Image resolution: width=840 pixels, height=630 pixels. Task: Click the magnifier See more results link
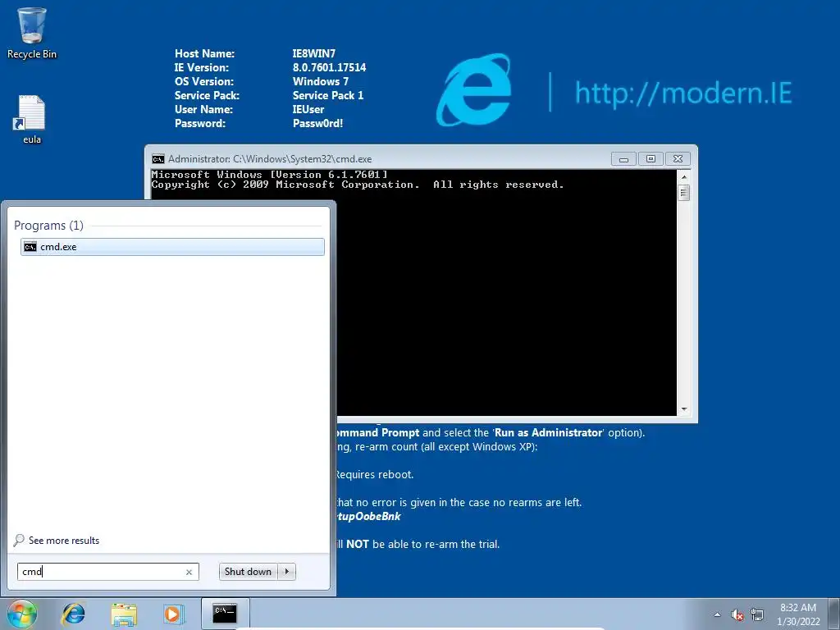(x=57, y=540)
